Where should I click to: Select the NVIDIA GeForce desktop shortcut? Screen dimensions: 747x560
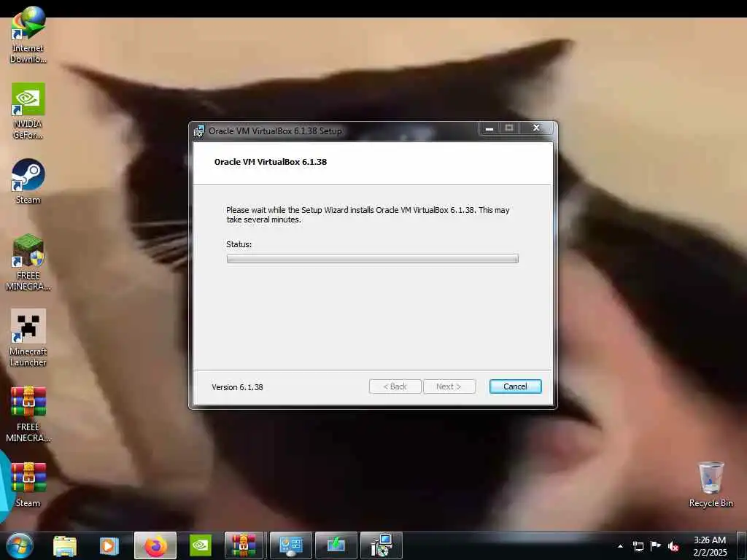coord(28,111)
